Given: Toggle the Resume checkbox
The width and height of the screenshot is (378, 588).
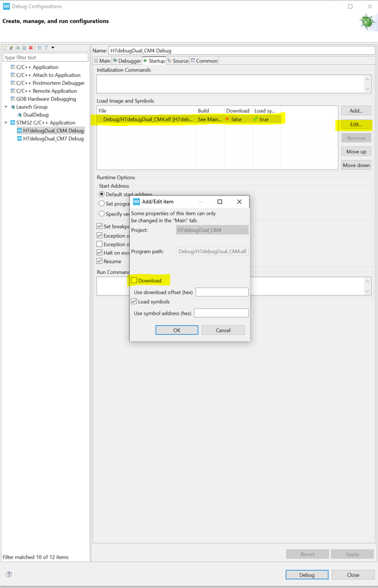Looking at the screenshot, I should (99, 261).
